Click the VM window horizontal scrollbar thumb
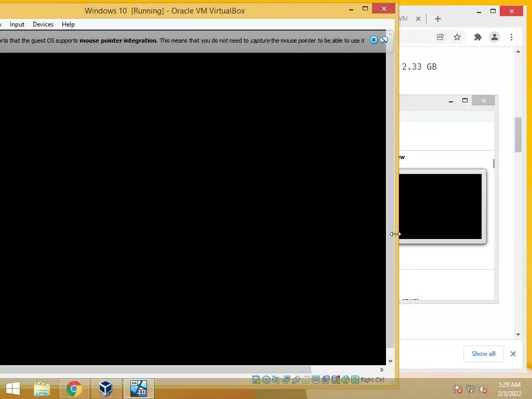532x399 pixels. point(155,369)
